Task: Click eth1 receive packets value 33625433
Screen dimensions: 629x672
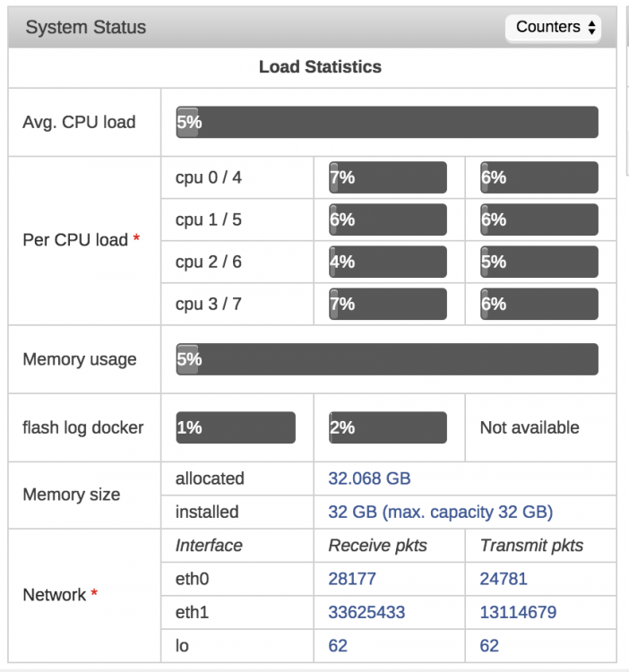Action: point(366,612)
